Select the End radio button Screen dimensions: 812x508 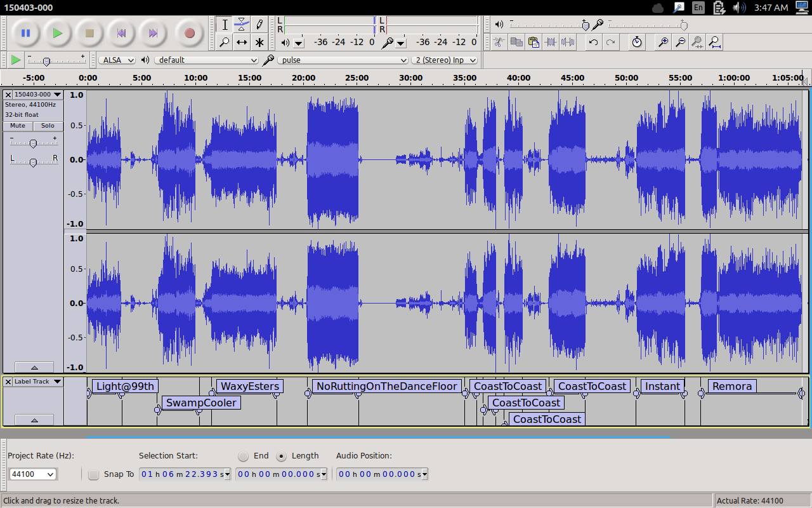click(244, 456)
